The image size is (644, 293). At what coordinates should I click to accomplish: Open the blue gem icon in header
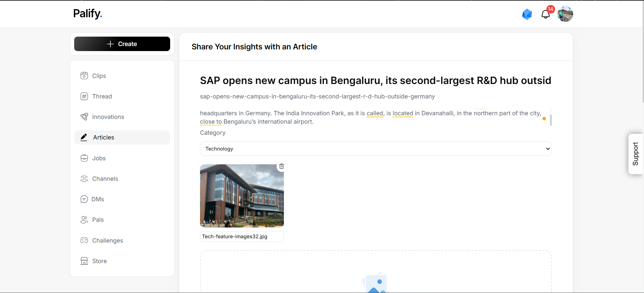click(527, 14)
